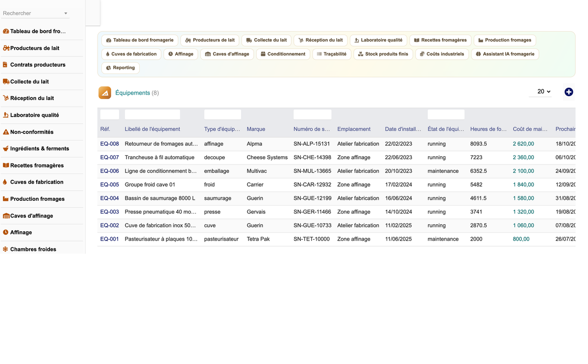Image resolution: width=588 pixels, height=364 pixels.
Task: Click the Contrats producteurs document icon
Action: (x=5, y=65)
